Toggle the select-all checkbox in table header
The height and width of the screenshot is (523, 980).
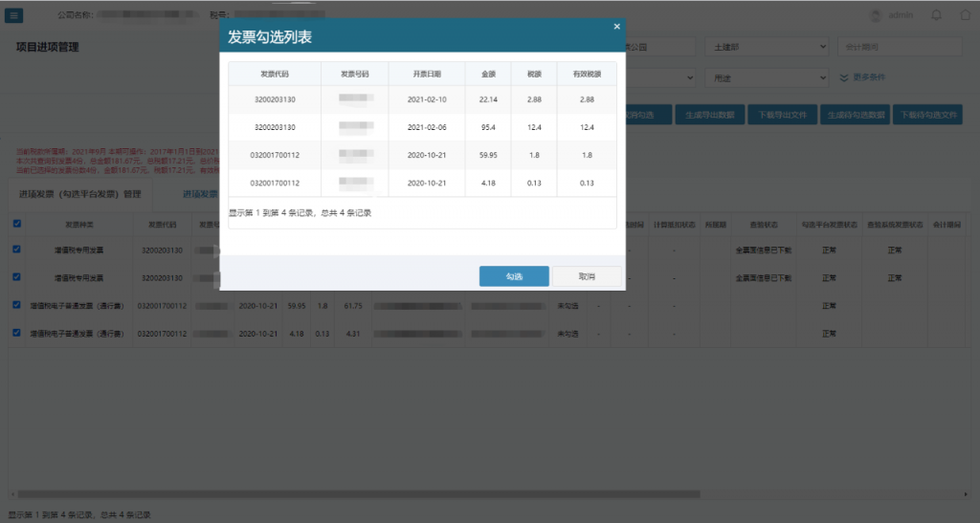tap(17, 224)
